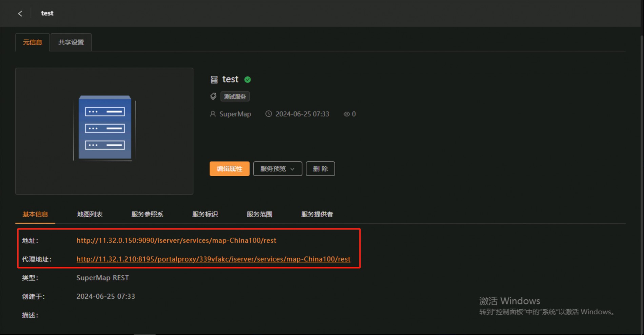The image size is (644, 335).
Task: Open the 服务预览 dropdown
Action: pos(278,169)
